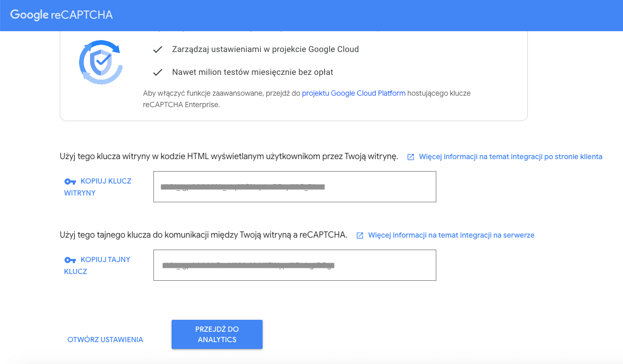The height and width of the screenshot is (364, 623).
Task: Click the checkmark beside 'Zarządzaj ustawieniami w projekcie Google Cloud'
Action: point(158,49)
